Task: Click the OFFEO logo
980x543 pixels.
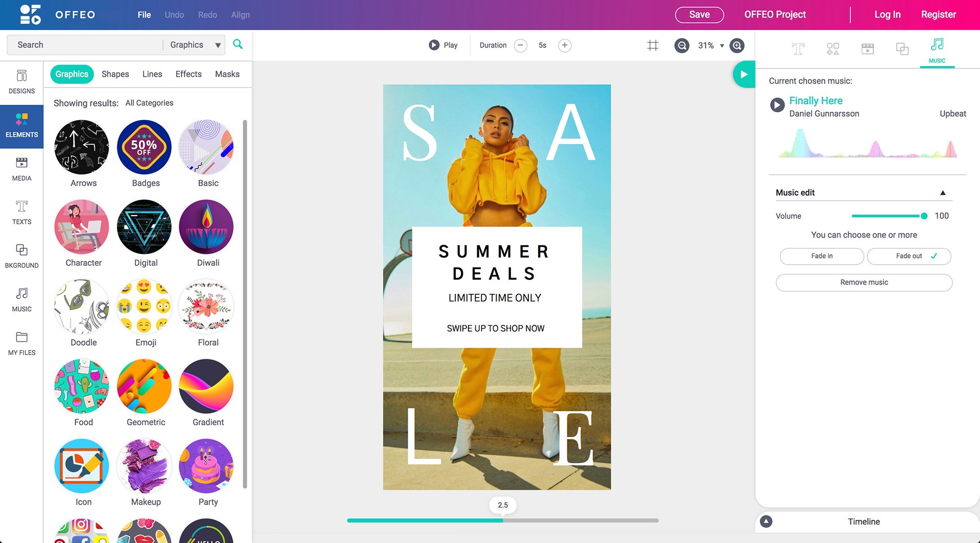Action: tap(57, 14)
